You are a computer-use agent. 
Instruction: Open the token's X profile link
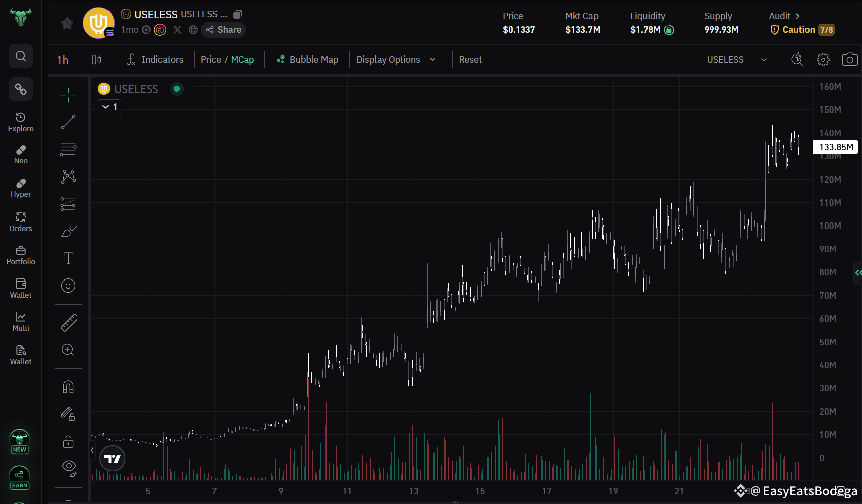pyautogui.click(x=177, y=30)
